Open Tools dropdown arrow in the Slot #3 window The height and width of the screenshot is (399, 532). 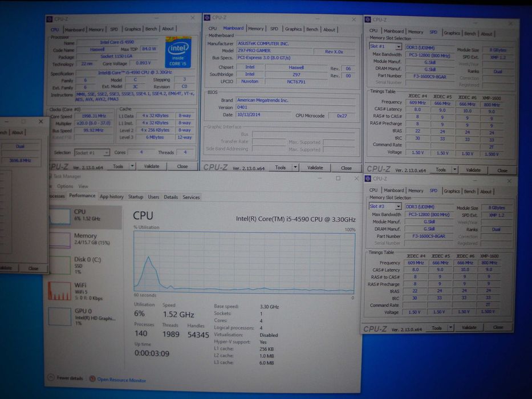[450, 328]
